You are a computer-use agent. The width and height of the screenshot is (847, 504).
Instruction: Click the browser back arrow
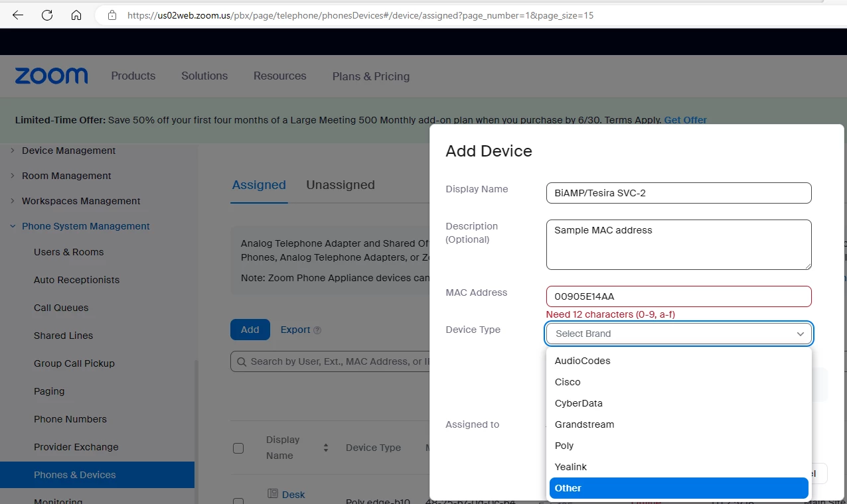pos(18,15)
